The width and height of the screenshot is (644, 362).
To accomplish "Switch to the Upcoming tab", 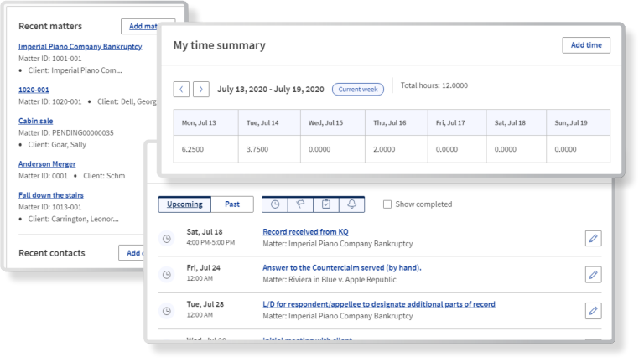I will pyautogui.click(x=184, y=204).
